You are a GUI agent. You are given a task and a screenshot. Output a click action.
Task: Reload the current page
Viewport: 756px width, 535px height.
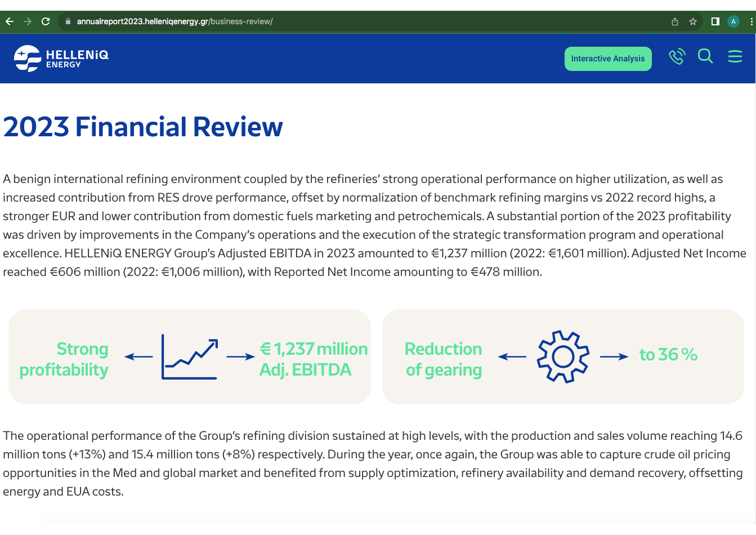pyautogui.click(x=46, y=21)
